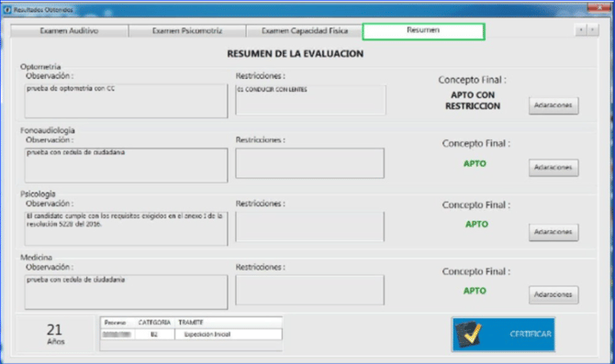Click the Psicologia observation text box

126,229
